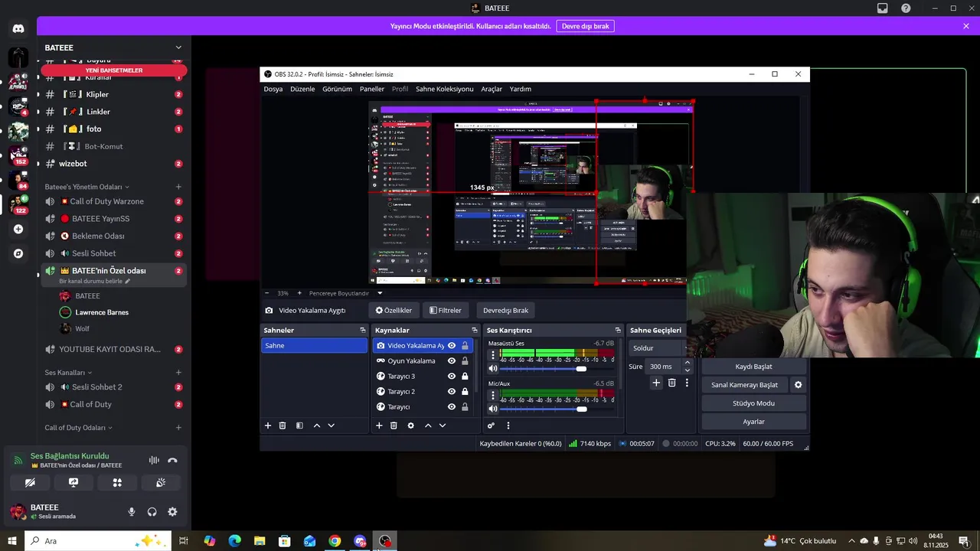Remove scene transition with trash icon
Viewport: 980px width, 551px height.
click(x=672, y=383)
